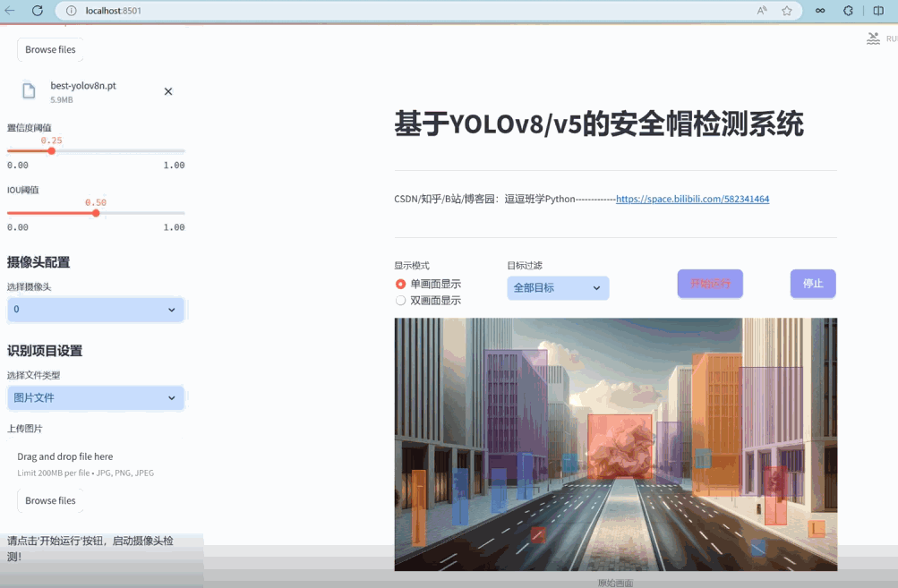898x588 pixels.
Task: Adjust the IOU threshold slider handle at 0.50
Action: tap(96, 213)
